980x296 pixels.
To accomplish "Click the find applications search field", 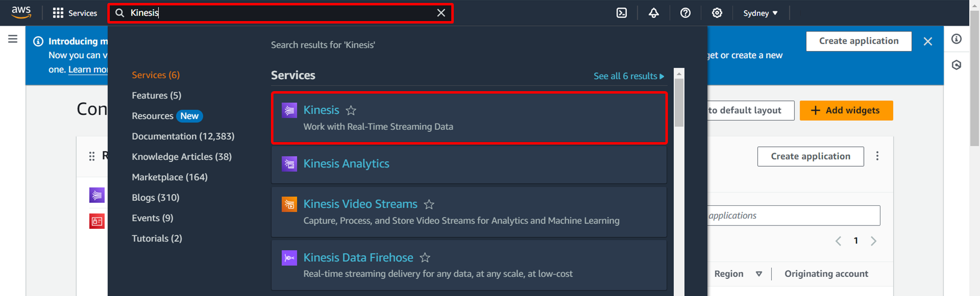I will pos(794,216).
